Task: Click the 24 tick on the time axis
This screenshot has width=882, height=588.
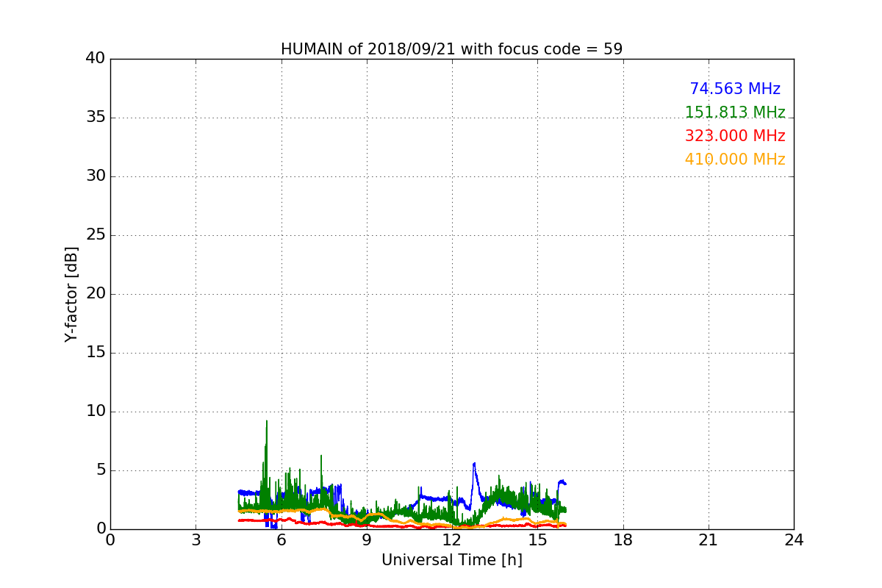Action: (x=794, y=540)
